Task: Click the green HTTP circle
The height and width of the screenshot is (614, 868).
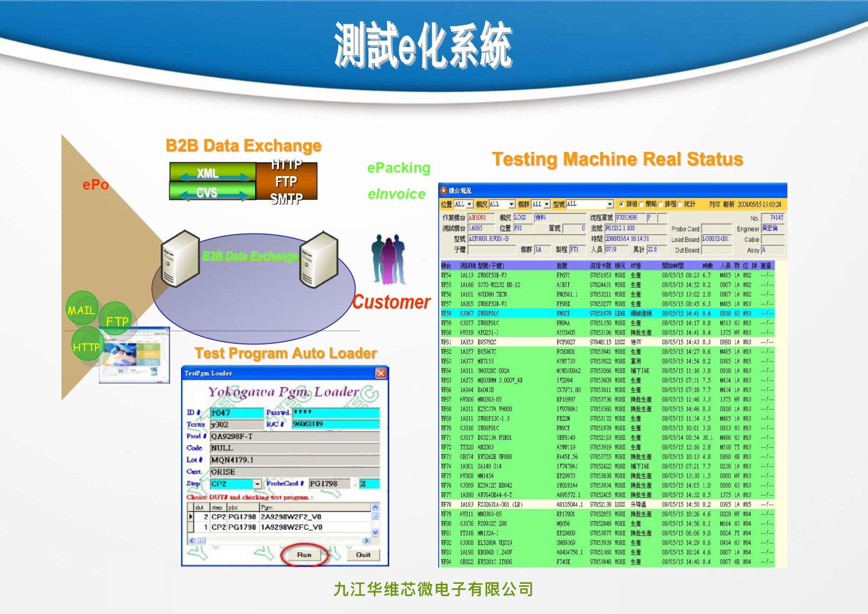Action: coord(87,347)
